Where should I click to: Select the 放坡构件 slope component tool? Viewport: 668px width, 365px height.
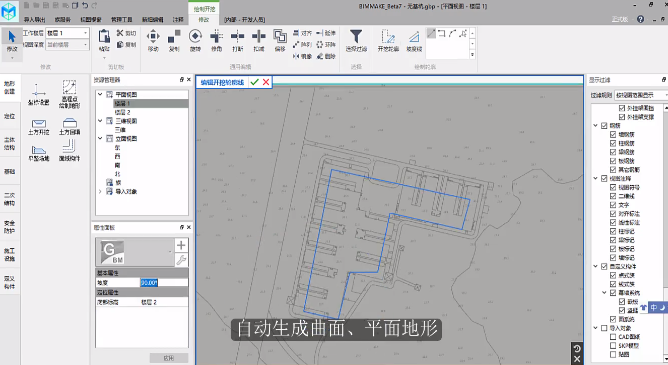coord(69,151)
